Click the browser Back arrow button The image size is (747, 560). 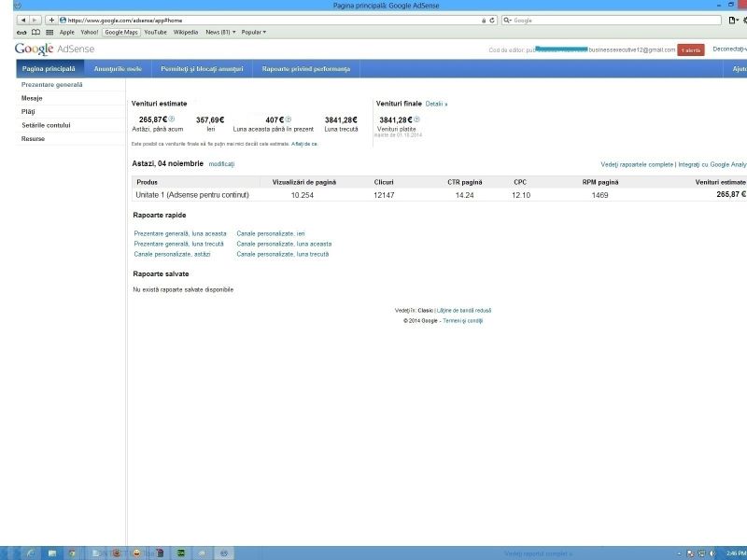(23, 20)
